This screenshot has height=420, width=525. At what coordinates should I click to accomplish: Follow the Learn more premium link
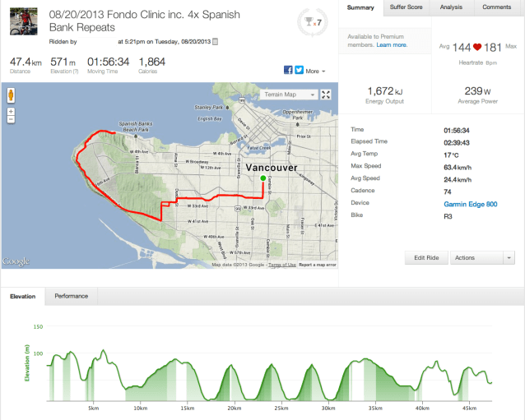(390, 46)
